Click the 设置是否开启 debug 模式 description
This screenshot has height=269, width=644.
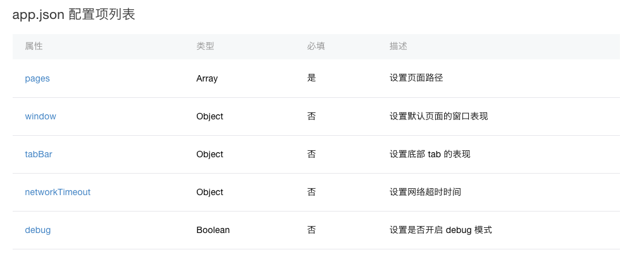click(x=441, y=230)
